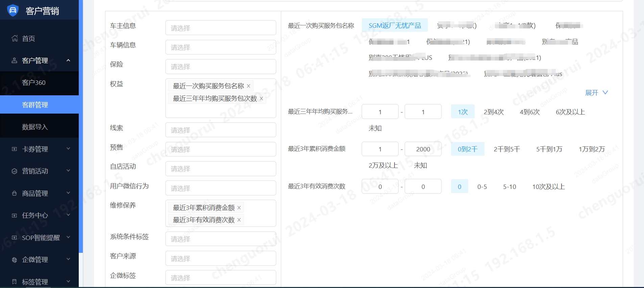Select the 2千到5千 option
Screen dimensions: 644x288
coord(507,149)
